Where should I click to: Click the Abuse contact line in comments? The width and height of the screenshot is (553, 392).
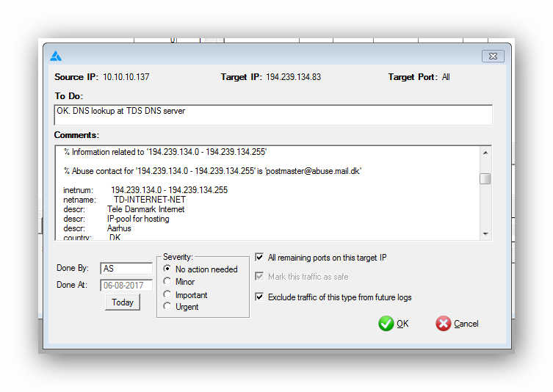click(212, 171)
